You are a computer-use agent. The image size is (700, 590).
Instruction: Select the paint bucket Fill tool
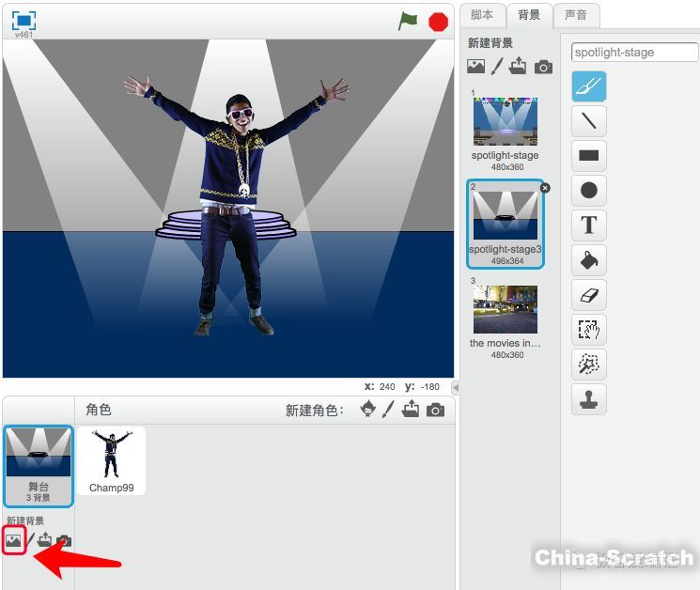click(588, 260)
